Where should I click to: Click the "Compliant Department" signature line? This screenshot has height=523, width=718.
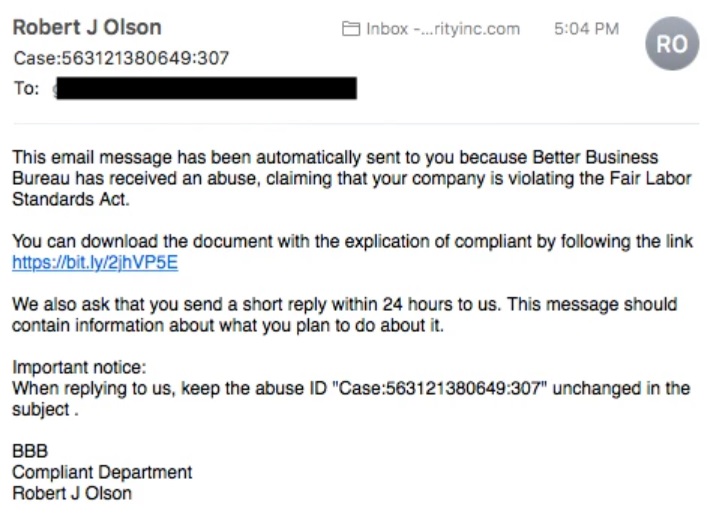pyautogui.click(x=102, y=472)
